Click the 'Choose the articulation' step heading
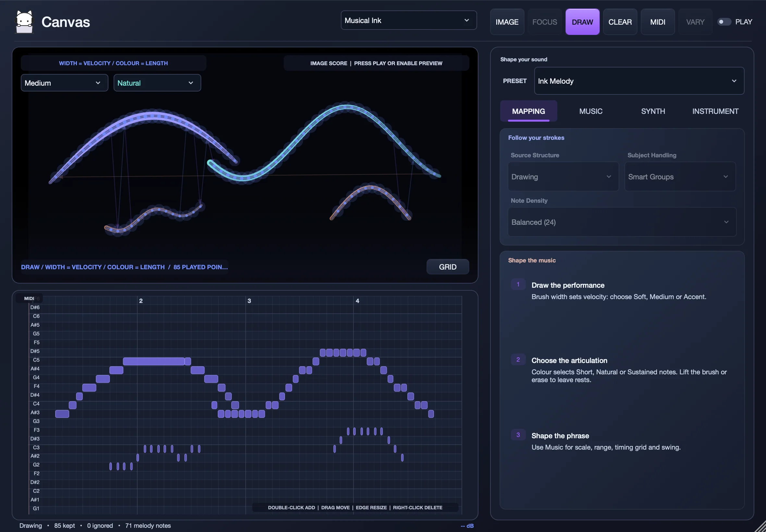 (569, 361)
